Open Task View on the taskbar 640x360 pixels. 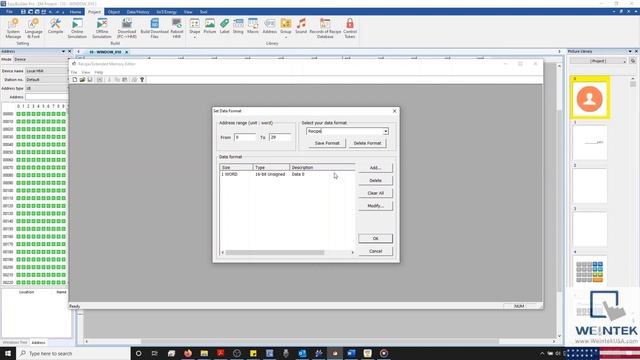pos(155,353)
